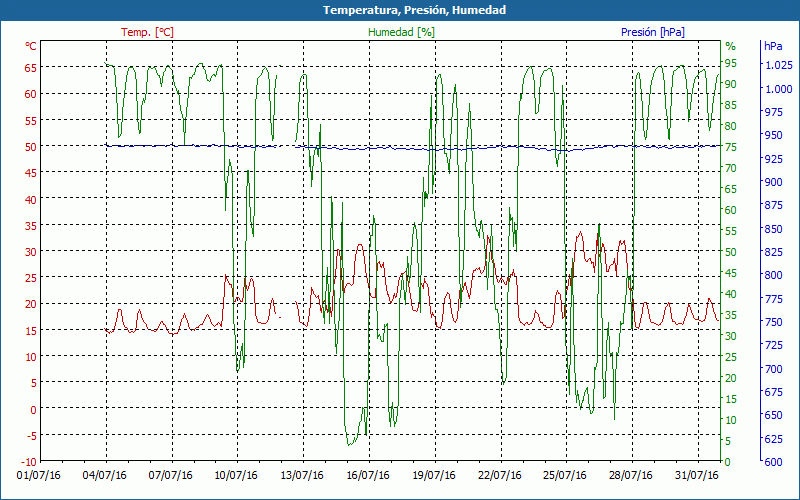Image resolution: width=800 pixels, height=500 pixels.
Task: Click humidity axis value 65
Action: point(731,189)
